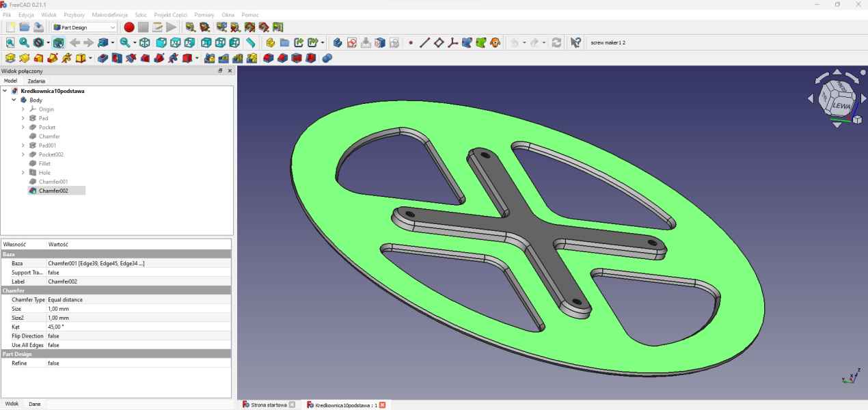
Task: Select Fillet in the model tree
Action: [x=46, y=164]
